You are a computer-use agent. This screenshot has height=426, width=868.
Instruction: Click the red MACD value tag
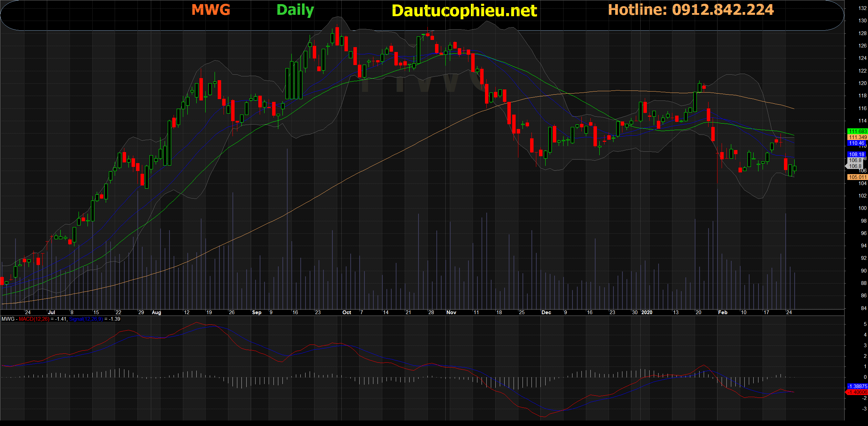[857, 392]
